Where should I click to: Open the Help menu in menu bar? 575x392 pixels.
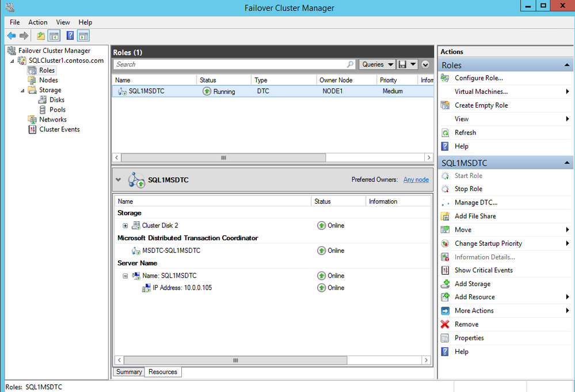click(x=85, y=22)
